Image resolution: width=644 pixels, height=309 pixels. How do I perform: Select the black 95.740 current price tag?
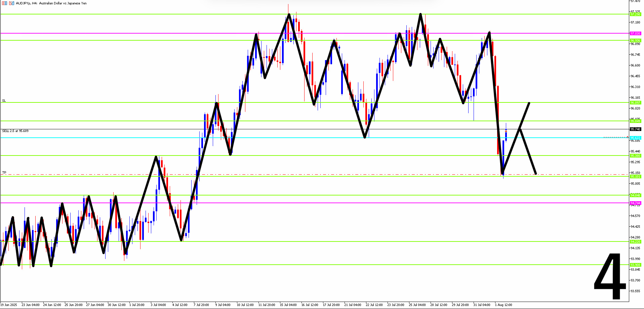click(x=635, y=129)
